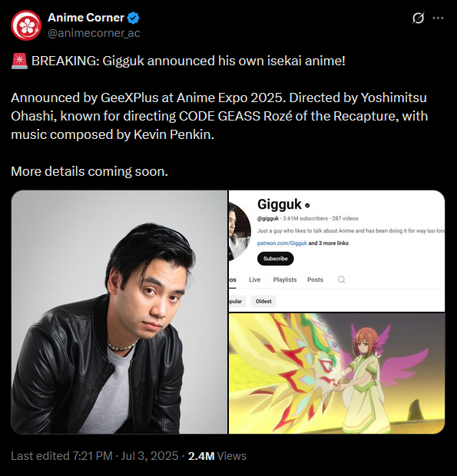
Task: Open the patreon.com/Gigguk link
Action: [282, 243]
